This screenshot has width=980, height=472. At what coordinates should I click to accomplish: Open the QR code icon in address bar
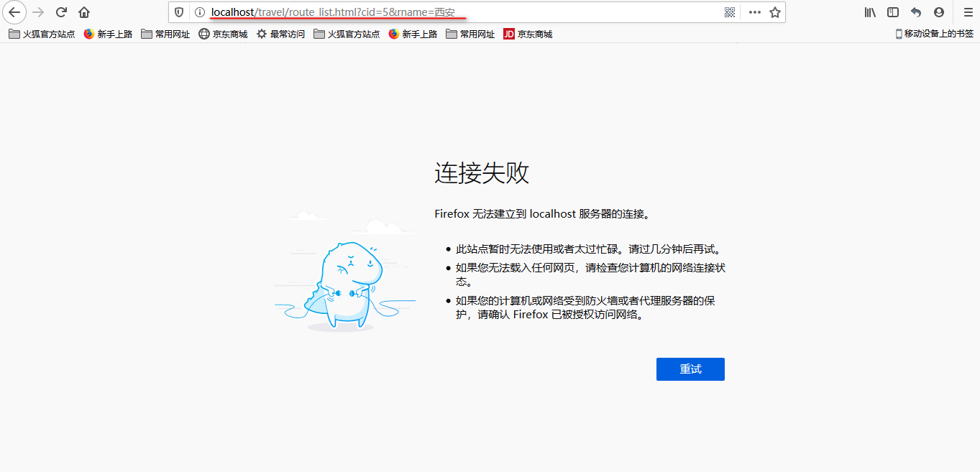[x=730, y=12]
